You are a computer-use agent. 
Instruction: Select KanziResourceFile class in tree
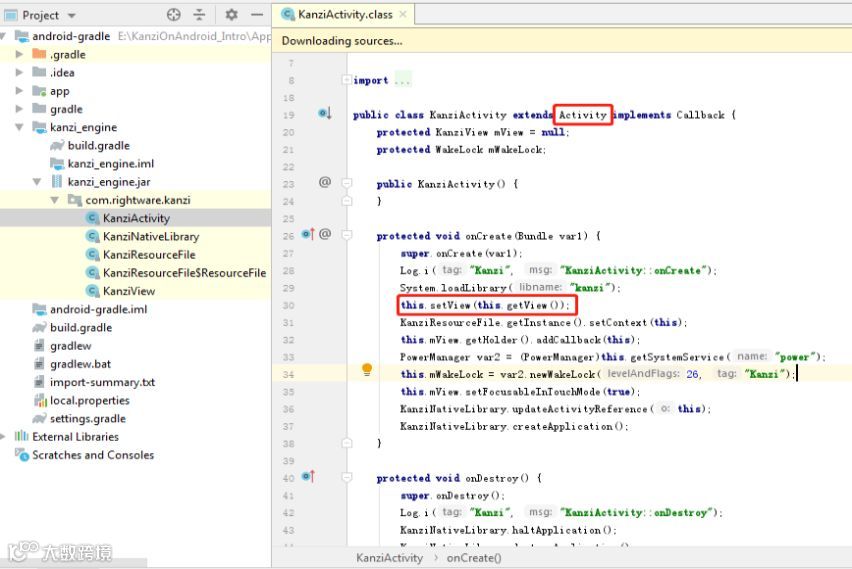(x=149, y=254)
